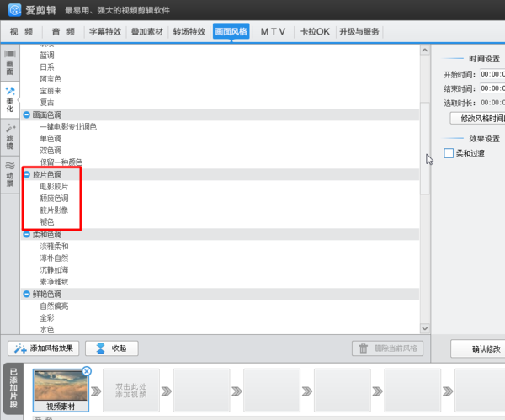Select the 胶片影像 style
This screenshot has width=505, height=420.
(54, 210)
